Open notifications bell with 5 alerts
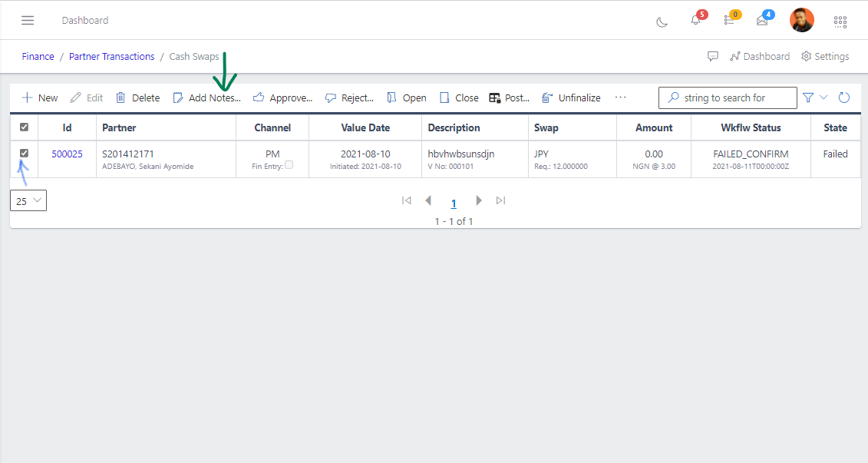 point(696,21)
